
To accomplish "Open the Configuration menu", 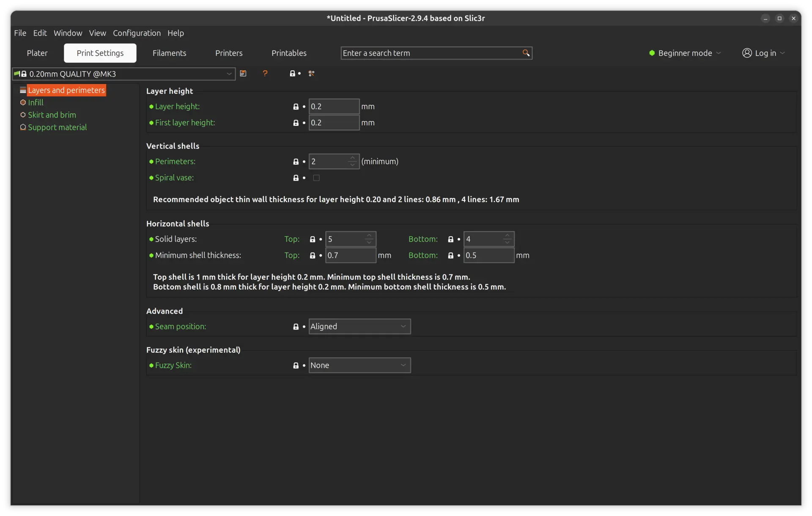I will [x=137, y=33].
